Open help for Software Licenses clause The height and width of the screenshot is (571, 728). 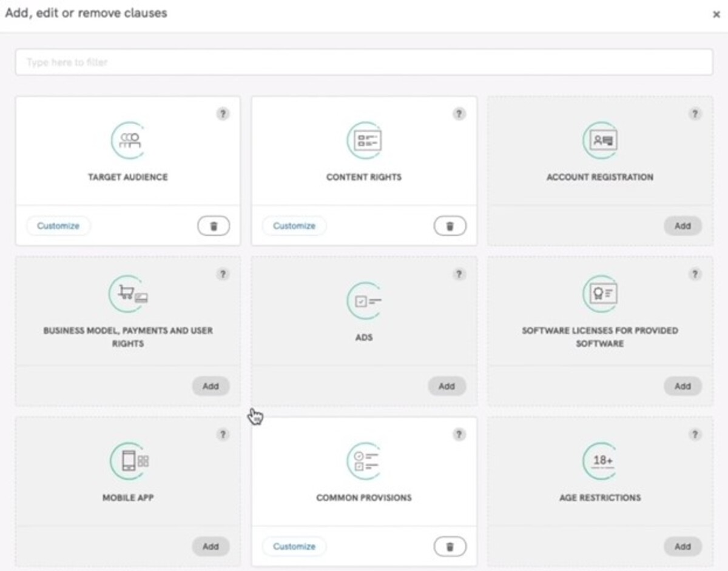click(x=695, y=274)
